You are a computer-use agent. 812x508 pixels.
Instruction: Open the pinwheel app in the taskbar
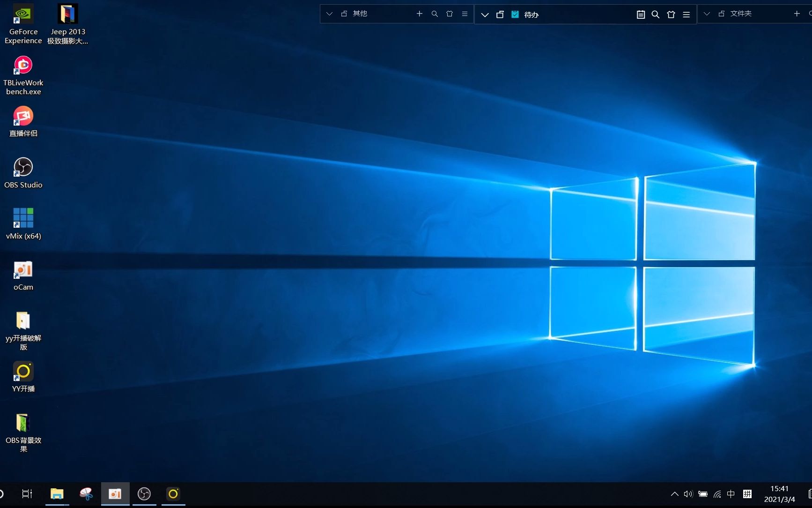(86, 493)
